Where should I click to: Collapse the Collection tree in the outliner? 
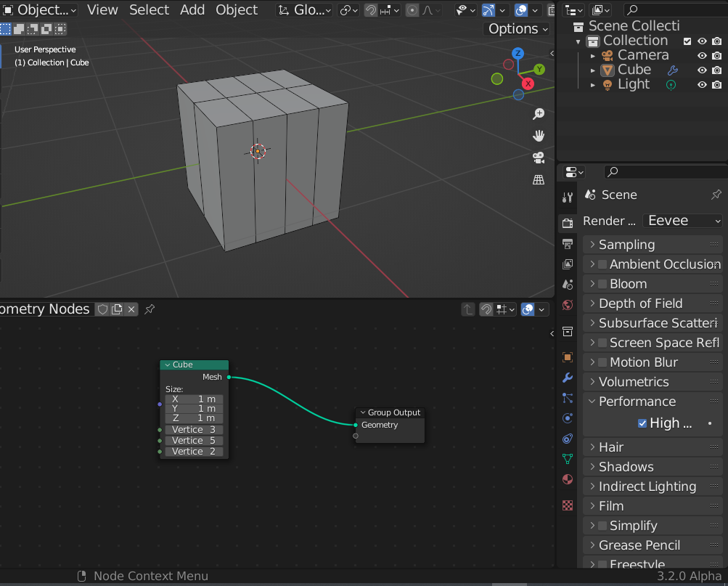[578, 42]
